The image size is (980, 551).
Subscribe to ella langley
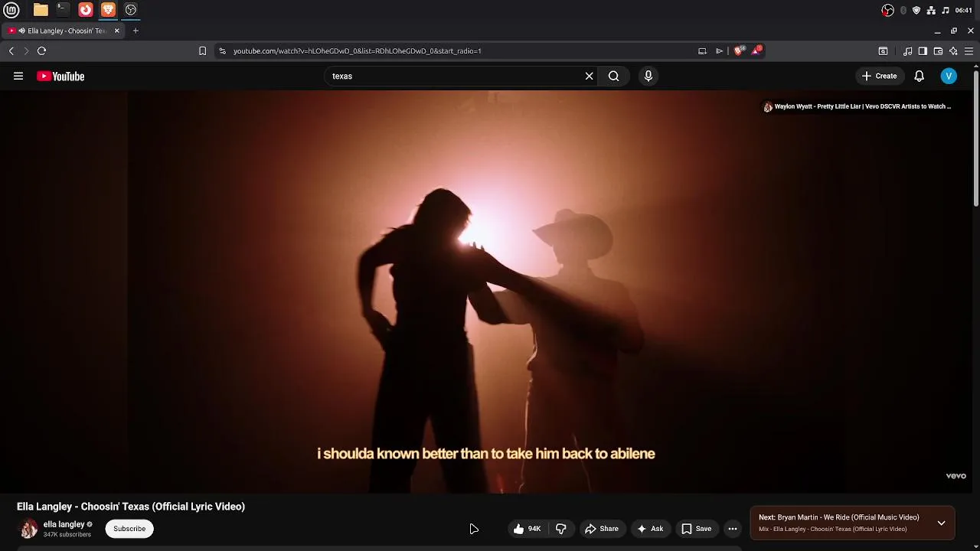[129, 529]
